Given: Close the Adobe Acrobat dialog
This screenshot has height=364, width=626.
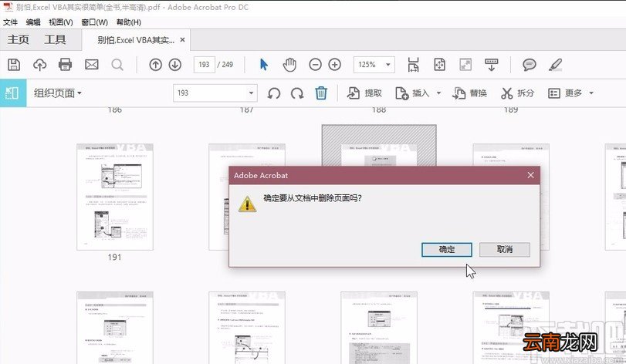Looking at the screenshot, I should pyautogui.click(x=530, y=175).
